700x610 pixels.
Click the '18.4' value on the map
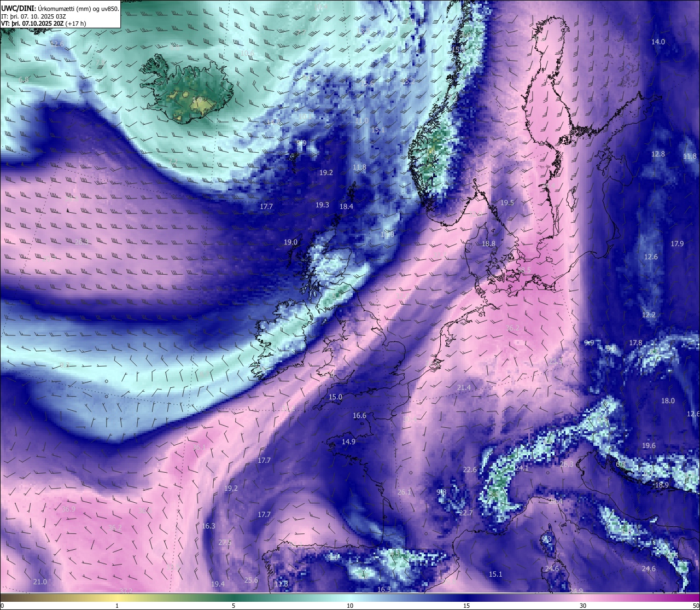[346, 207]
